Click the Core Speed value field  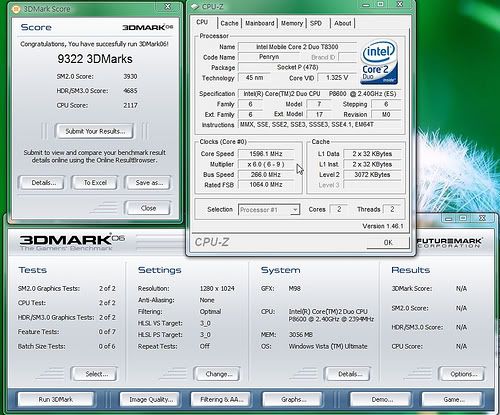[266, 154]
